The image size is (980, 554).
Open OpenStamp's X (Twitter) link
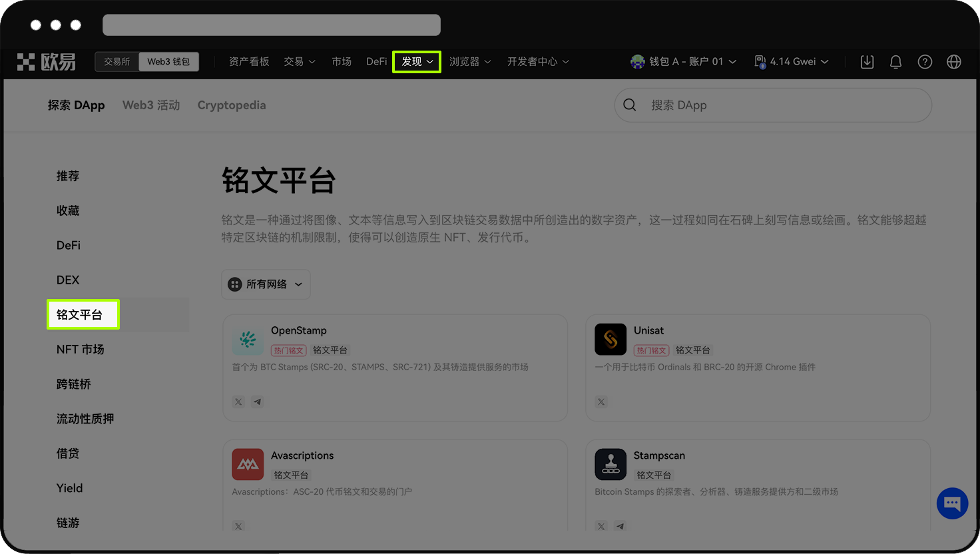238,402
